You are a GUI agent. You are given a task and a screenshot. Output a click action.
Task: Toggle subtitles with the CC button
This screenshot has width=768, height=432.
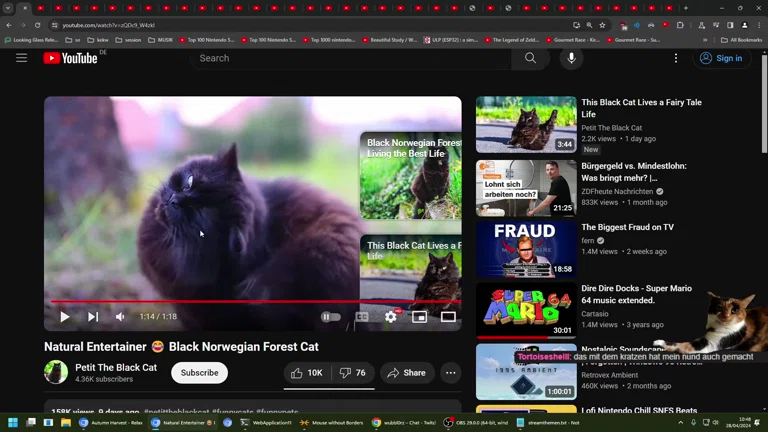[x=362, y=317]
